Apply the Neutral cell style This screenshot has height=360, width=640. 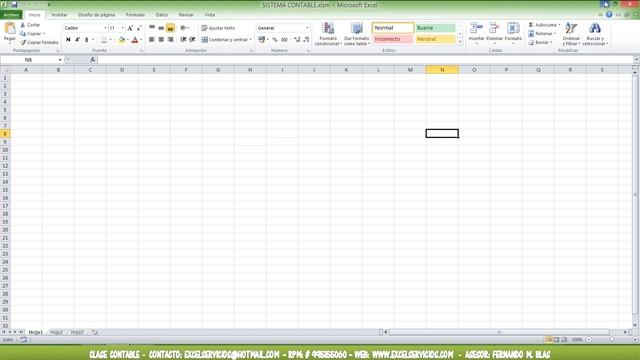(x=435, y=39)
